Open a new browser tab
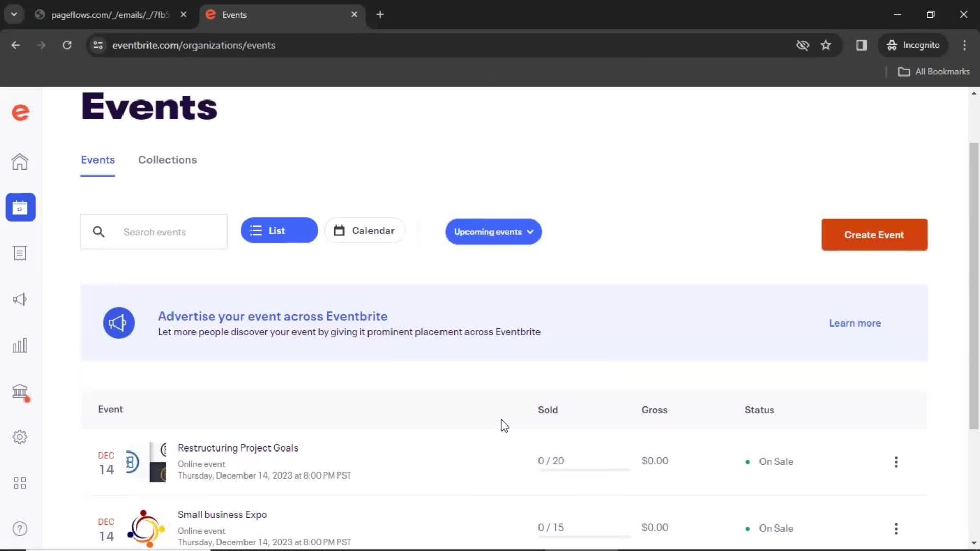 point(380,15)
